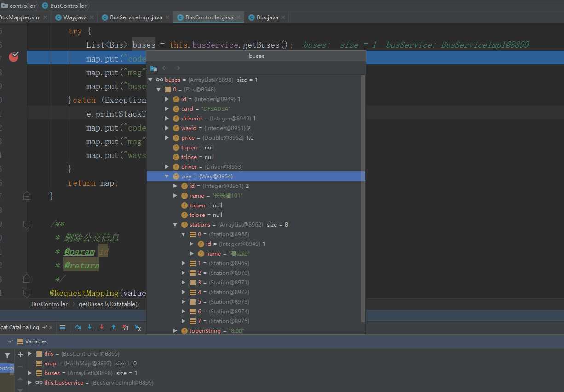Click the Run to Cursor icon
The image size is (564, 392).
pos(138,328)
